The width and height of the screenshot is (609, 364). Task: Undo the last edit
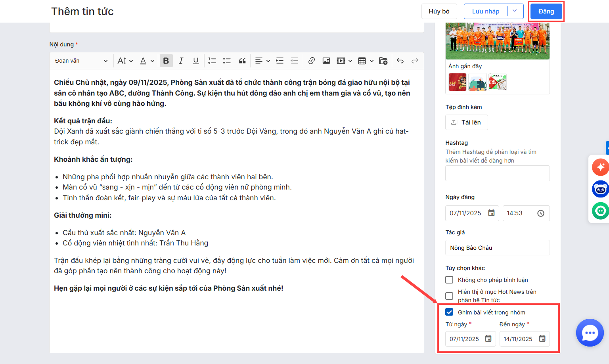[x=400, y=61]
